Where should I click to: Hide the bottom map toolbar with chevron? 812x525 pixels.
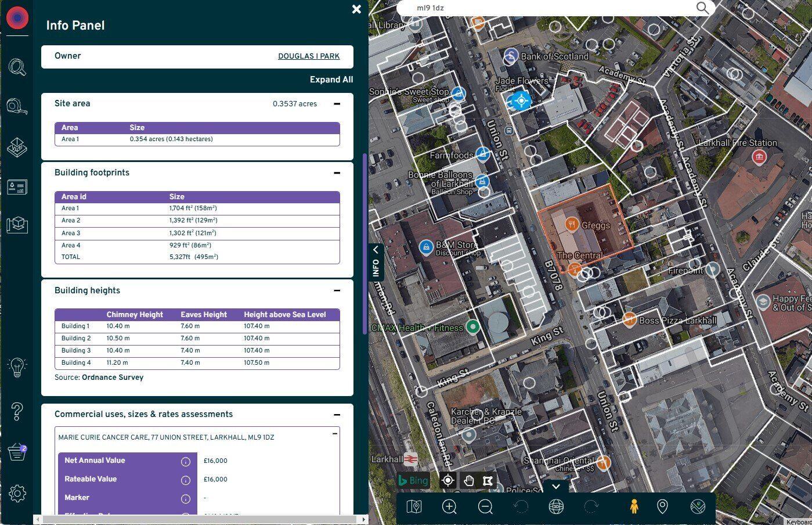[555, 487]
